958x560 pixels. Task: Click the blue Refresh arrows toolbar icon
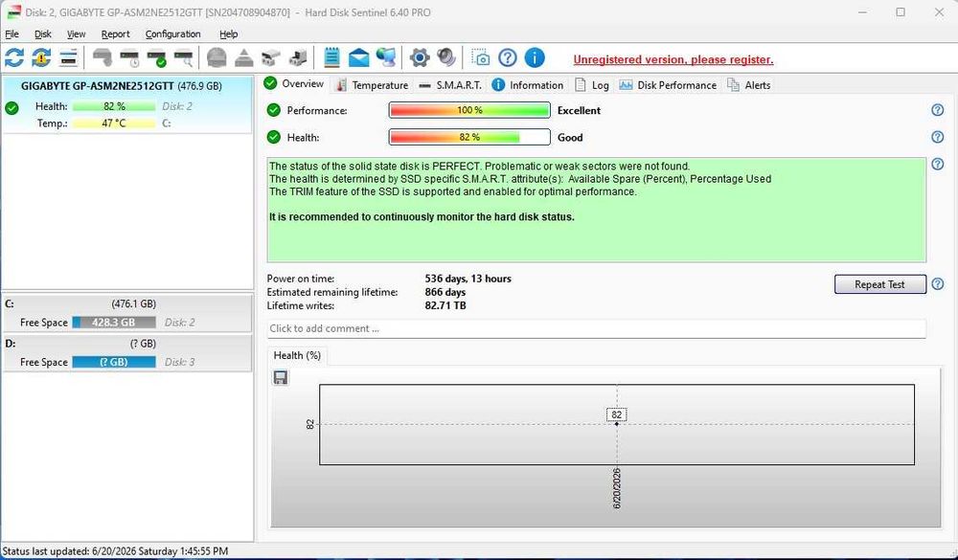pyautogui.click(x=14, y=58)
